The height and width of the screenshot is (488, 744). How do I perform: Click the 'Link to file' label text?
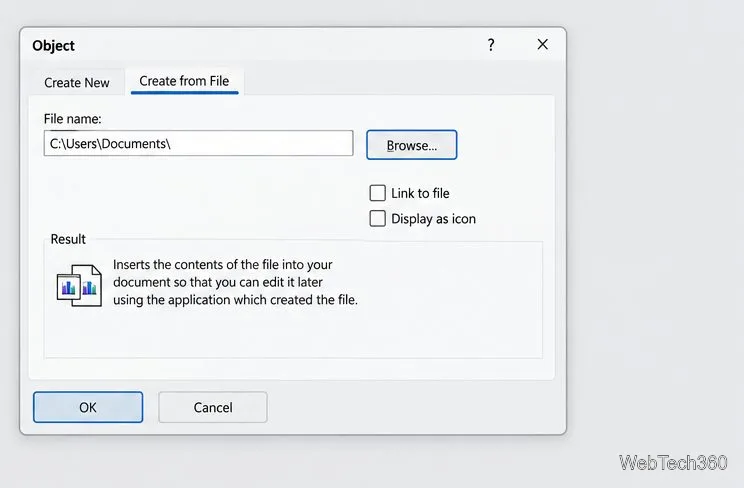(420, 193)
